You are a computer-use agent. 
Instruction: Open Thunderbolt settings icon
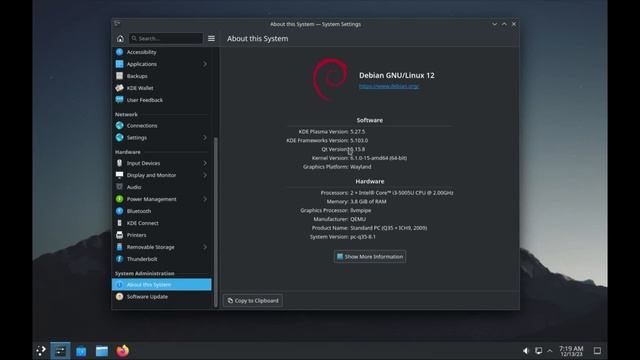pyautogui.click(x=119, y=259)
